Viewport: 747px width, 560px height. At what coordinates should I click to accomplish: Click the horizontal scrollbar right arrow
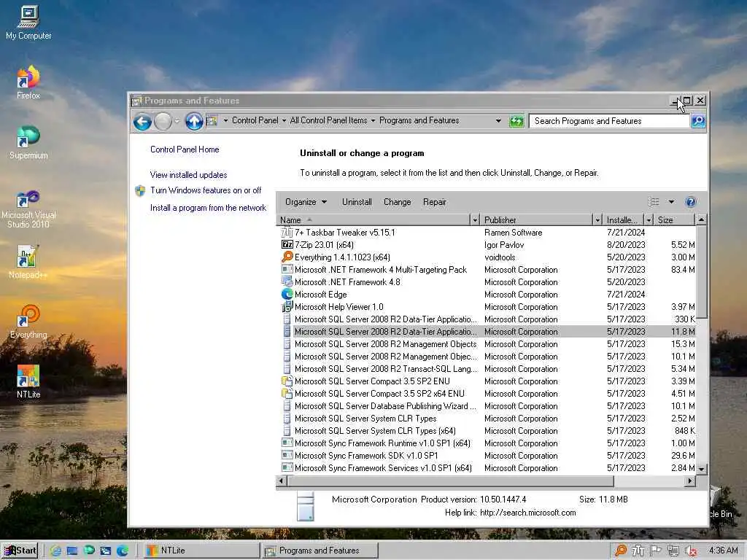pos(690,481)
